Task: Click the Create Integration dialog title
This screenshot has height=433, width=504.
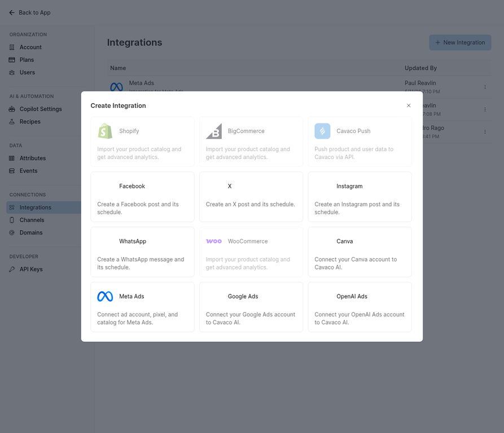Action: 118,105
